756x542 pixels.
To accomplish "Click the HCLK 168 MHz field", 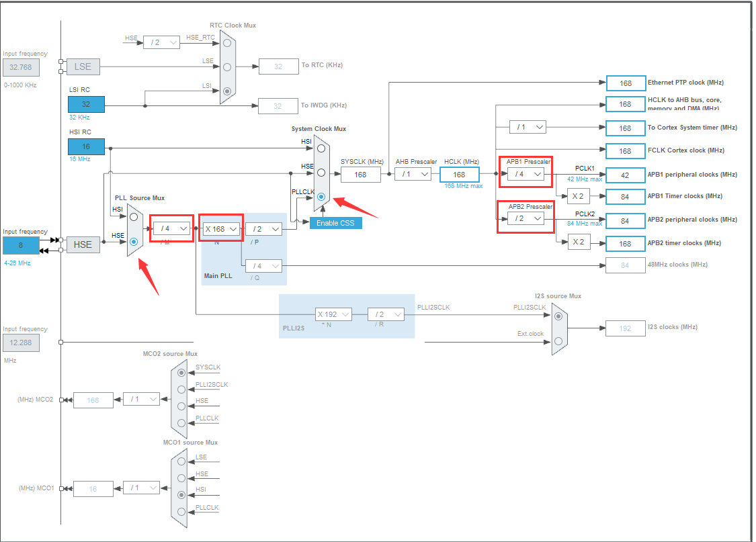I will tap(459, 174).
